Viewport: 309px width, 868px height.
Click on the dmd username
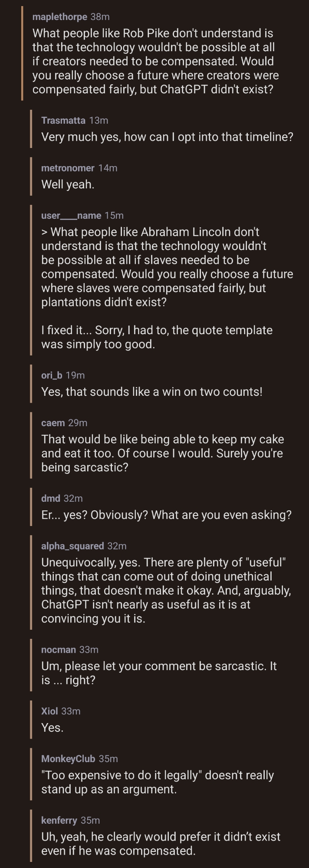50,499
